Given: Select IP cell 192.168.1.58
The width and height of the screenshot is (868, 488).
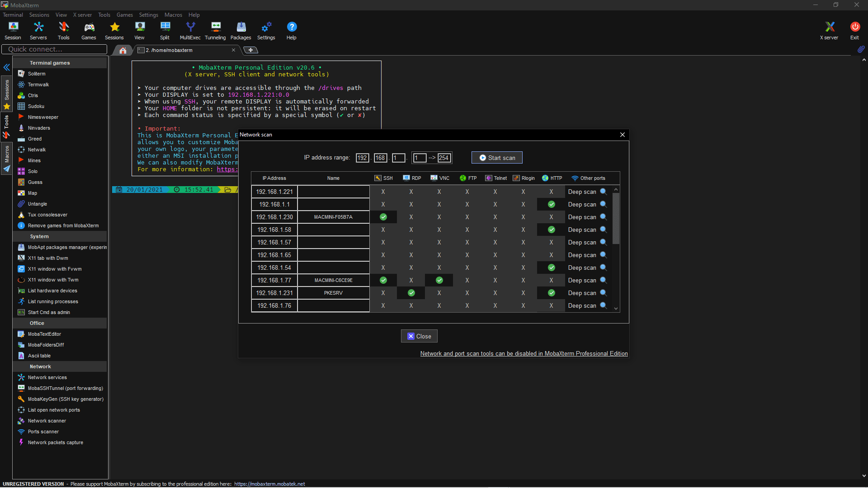Looking at the screenshot, I should pos(274,230).
